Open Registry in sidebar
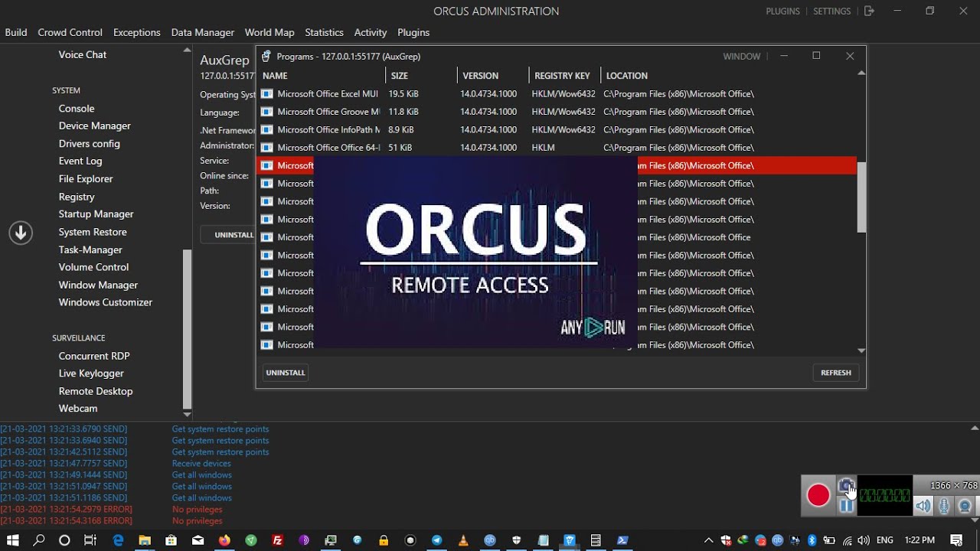 (77, 197)
